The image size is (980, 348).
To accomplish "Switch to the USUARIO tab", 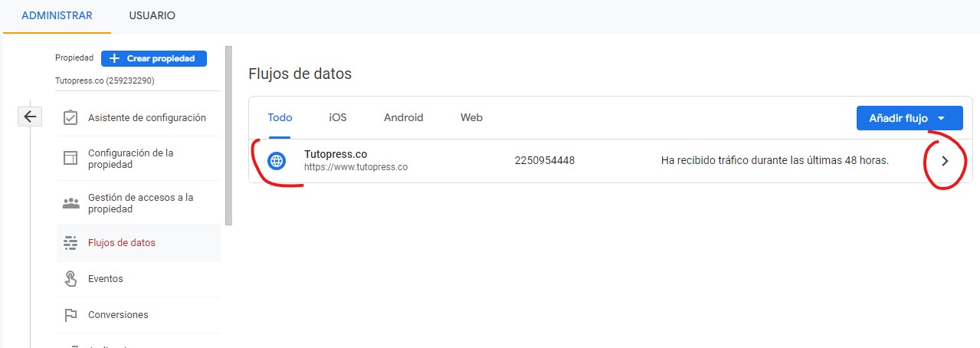I will click(152, 16).
